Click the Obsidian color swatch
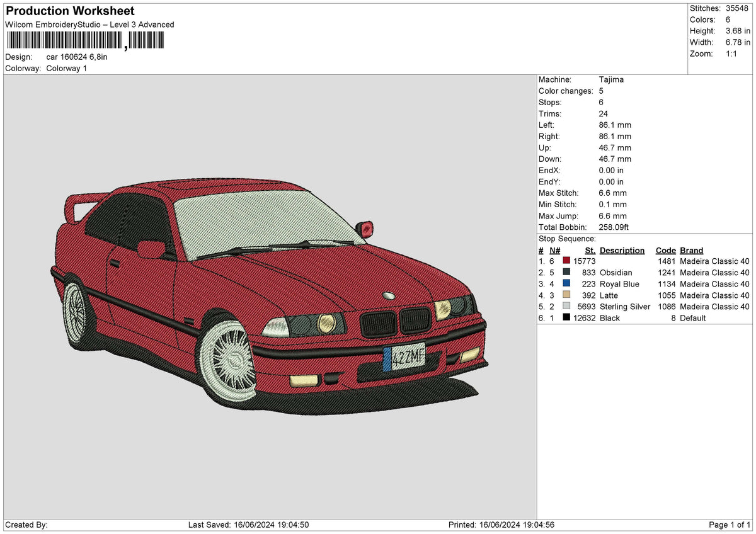Viewport: 756px width, 534px height. tap(566, 273)
